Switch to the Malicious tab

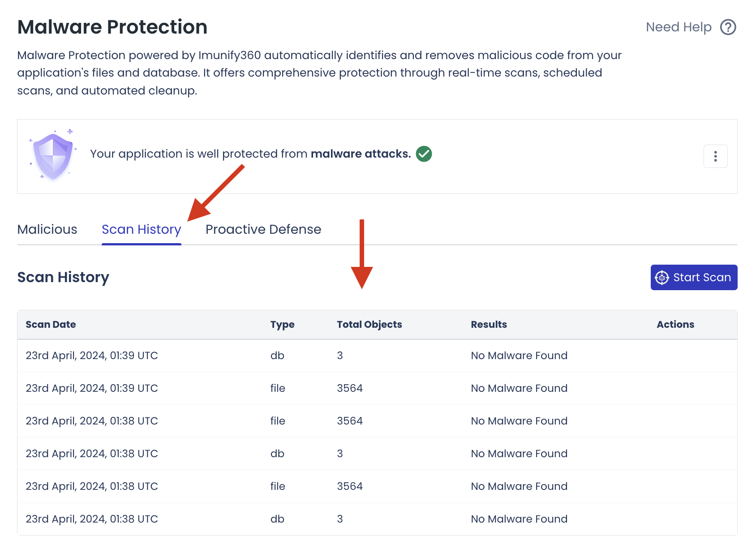(47, 229)
